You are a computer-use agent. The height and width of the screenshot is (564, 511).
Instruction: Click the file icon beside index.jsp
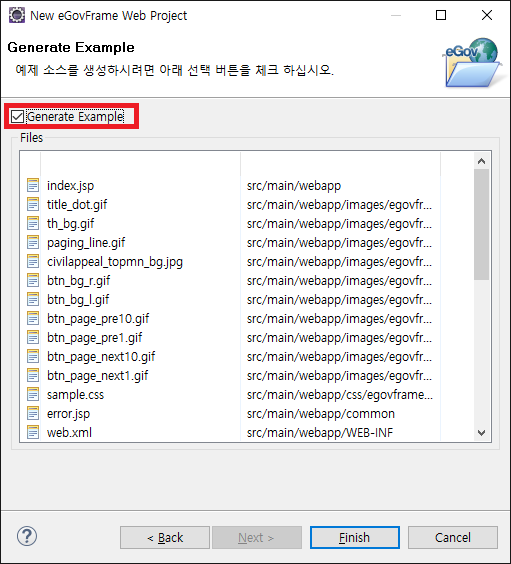pyautogui.click(x=33, y=186)
